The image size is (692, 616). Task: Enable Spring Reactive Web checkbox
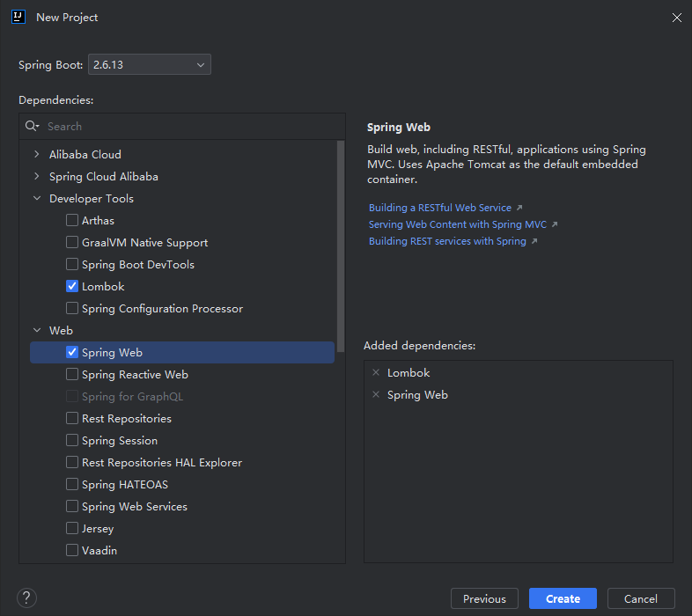coord(72,374)
